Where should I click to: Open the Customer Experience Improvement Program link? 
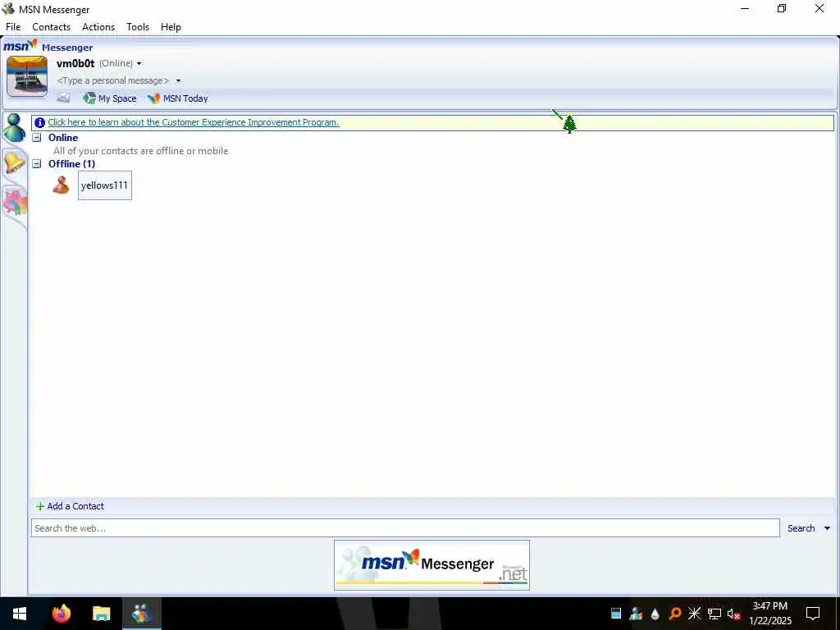click(194, 122)
